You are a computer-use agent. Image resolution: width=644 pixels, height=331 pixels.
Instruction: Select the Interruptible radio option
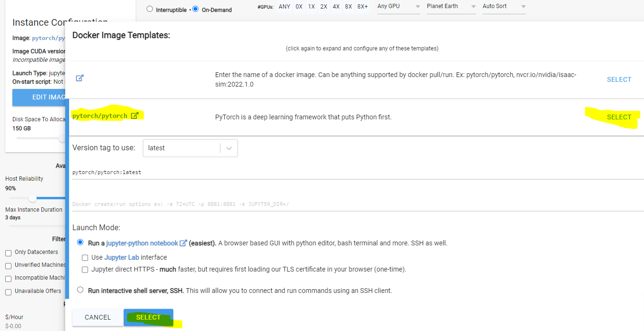[x=150, y=9]
